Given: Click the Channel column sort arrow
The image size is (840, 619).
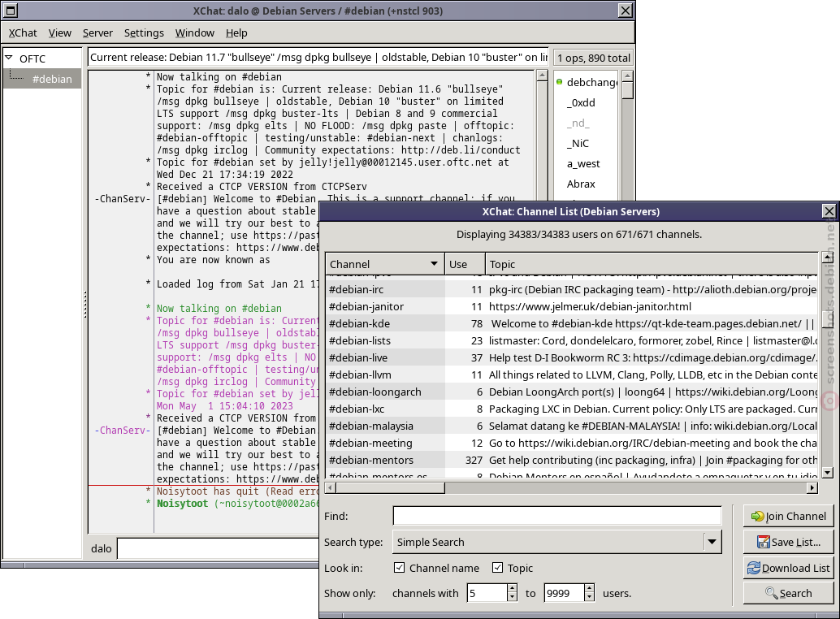Looking at the screenshot, I should point(434,264).
